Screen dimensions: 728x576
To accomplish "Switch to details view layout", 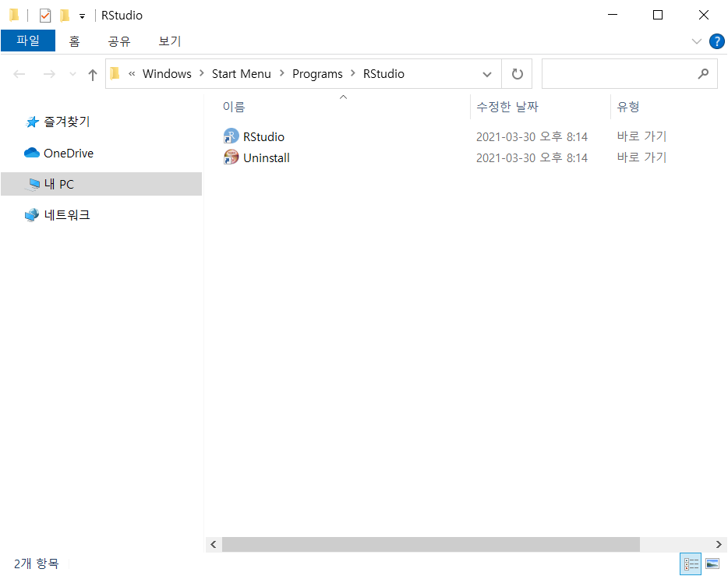I will pyautogui.click(x=691, y=564).
